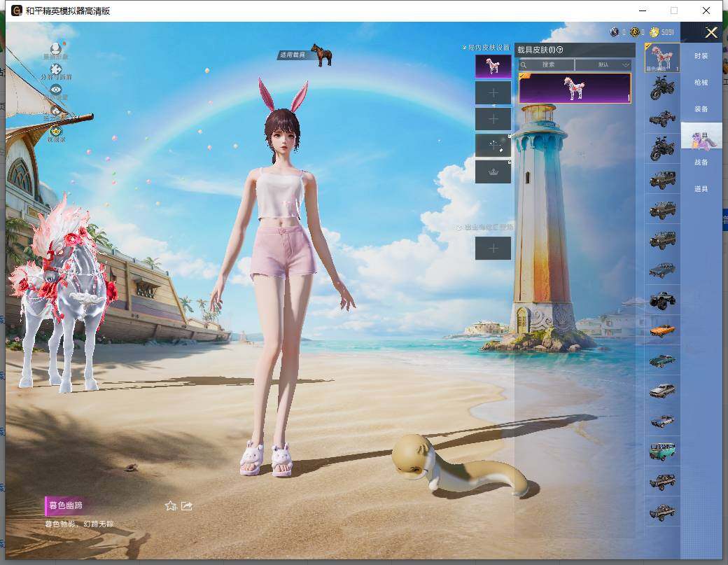Select the pony vehicle category tab
The height and width of the screenshot is (565, 728).
[701, 136]
